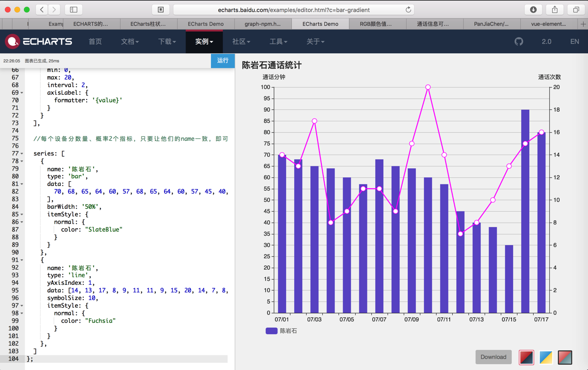
Task: Click the chart title 陈岩石通话统计
Action: point(271,65)
